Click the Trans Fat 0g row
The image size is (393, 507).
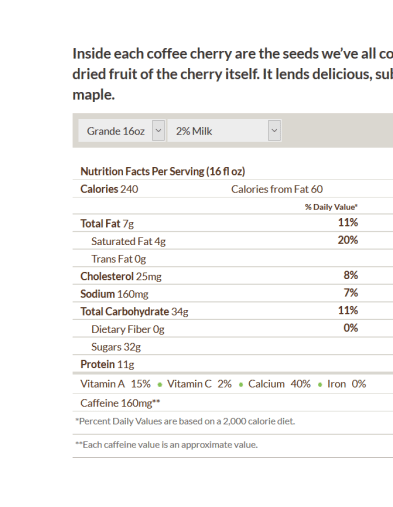click(233, 258)
